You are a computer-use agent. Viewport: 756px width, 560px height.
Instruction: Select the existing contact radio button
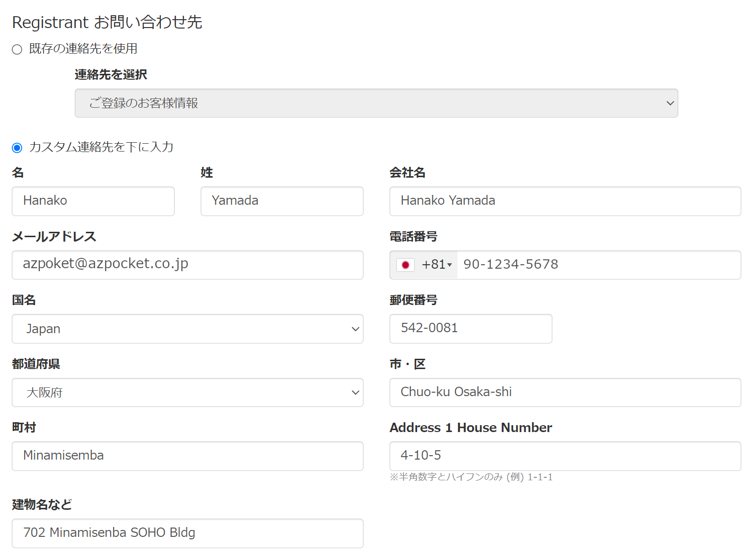tap(17, 49)
